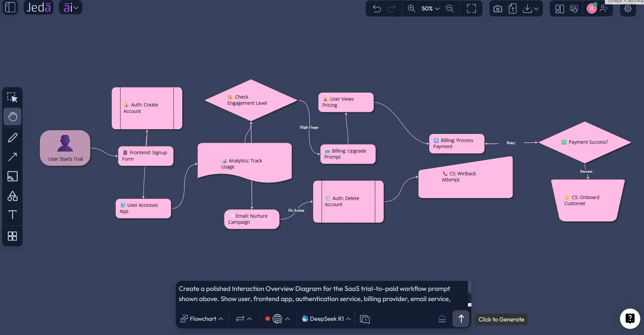The image size is (644, 335).
Task: Open the split view layout icon
Action: (560, 9)
